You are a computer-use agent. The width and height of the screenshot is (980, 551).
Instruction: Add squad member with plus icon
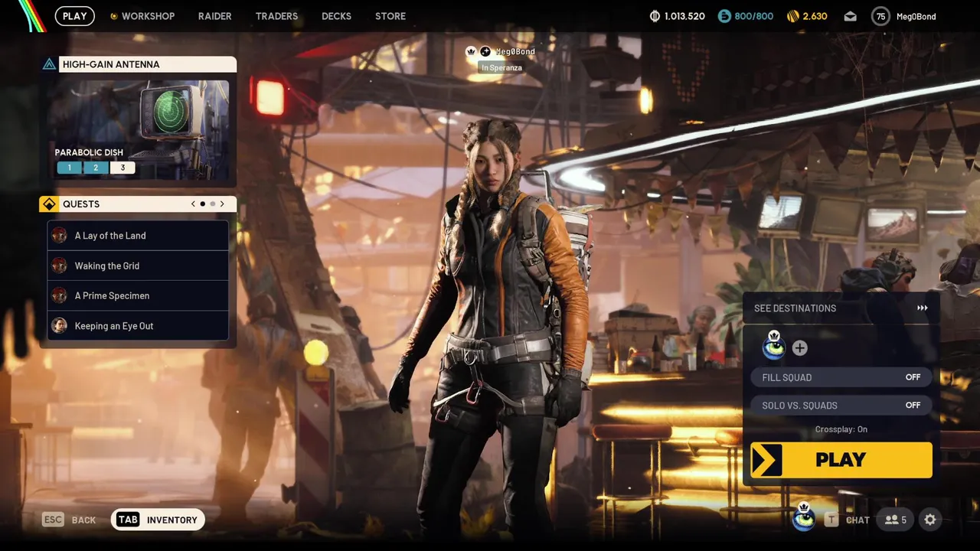tap(799, 348)
